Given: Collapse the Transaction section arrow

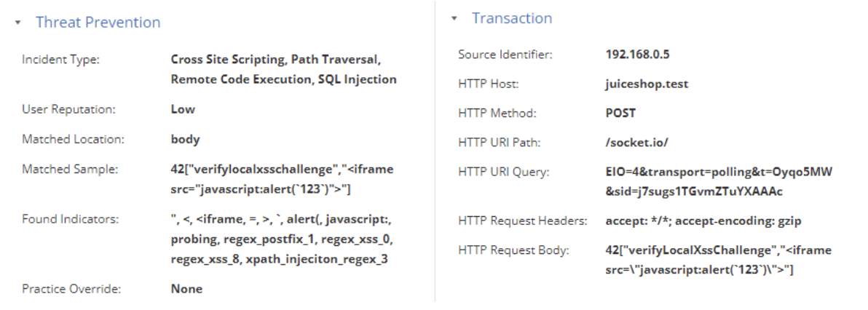Looking at the screenshot, I should click(x=455, y=19).
